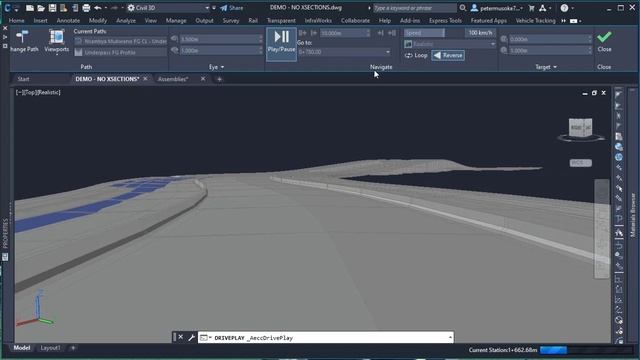The width and height of the screenshot is (640, 360).
Task: Click the blue progress bar in status bar
Action: [x=553, y=350]
